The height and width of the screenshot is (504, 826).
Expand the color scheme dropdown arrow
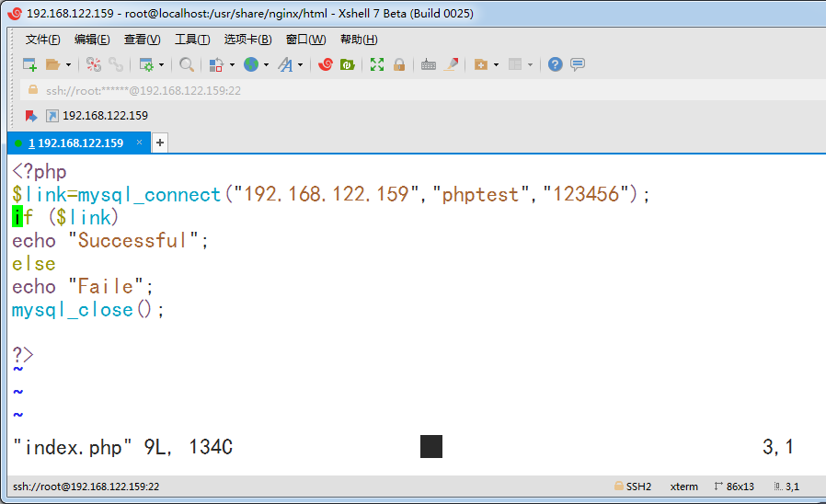(232, 64)
